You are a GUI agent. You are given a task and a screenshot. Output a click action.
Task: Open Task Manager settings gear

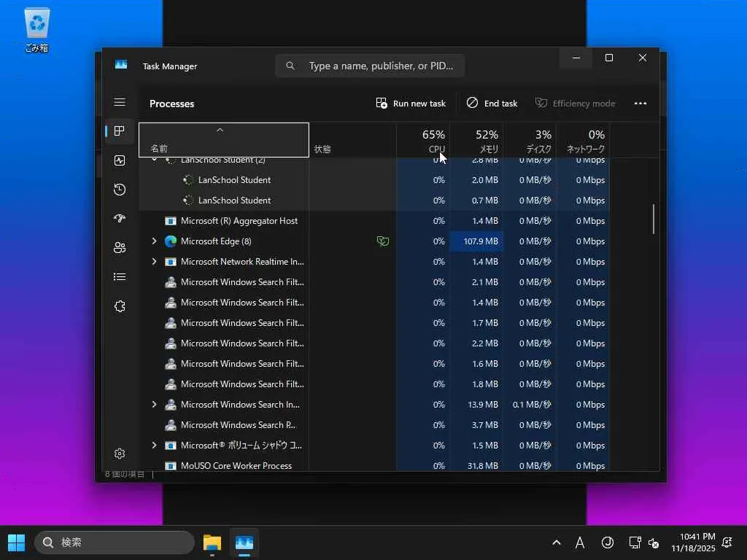pos(120,454)
